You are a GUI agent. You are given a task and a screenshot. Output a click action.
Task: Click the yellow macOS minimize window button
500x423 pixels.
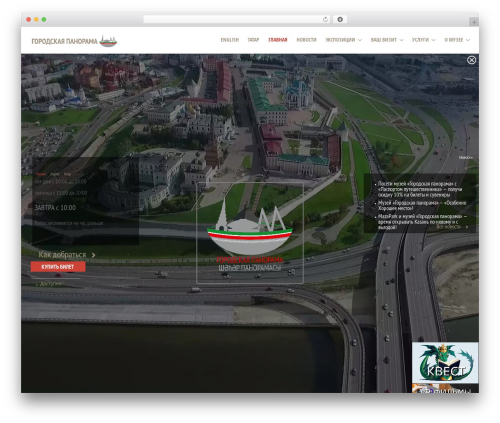[x=36, y=19]
